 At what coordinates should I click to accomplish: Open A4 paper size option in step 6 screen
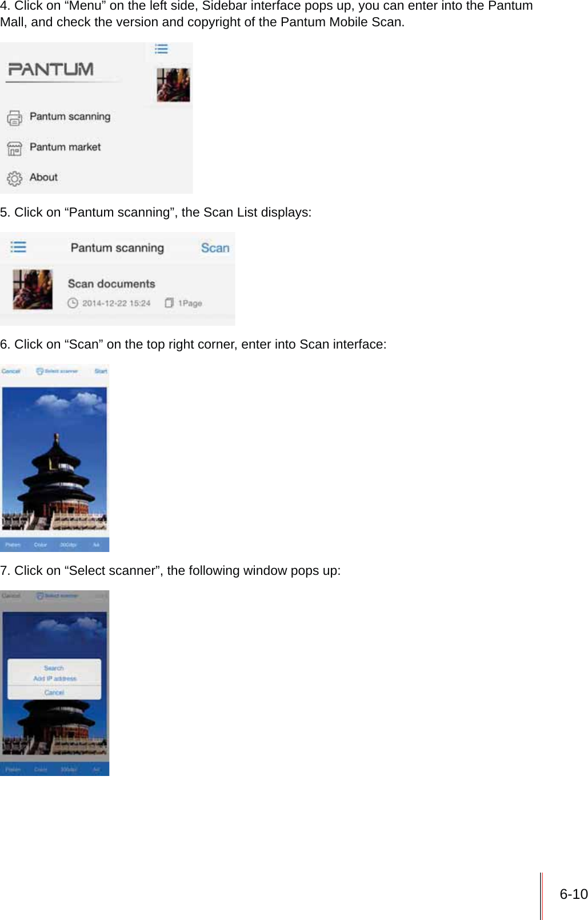point(96,545)
